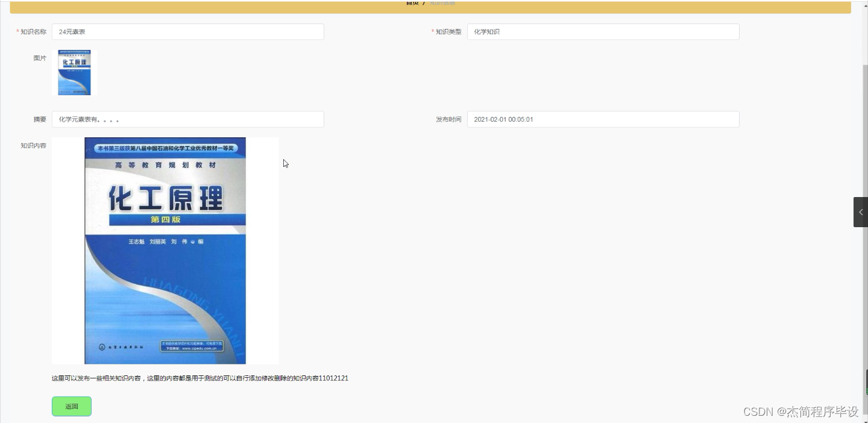Viewport: 868px width, 423px height.
Task: Collapse the right side panel with the chevron
Action: 861,212
